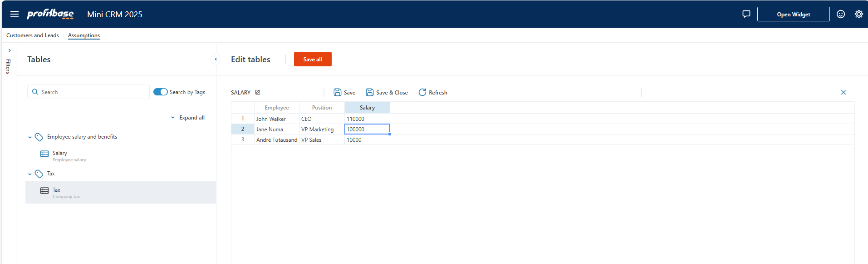Click the 10000 salary cell
Screen dimensions: 868x264
click(x=368, y=139)
